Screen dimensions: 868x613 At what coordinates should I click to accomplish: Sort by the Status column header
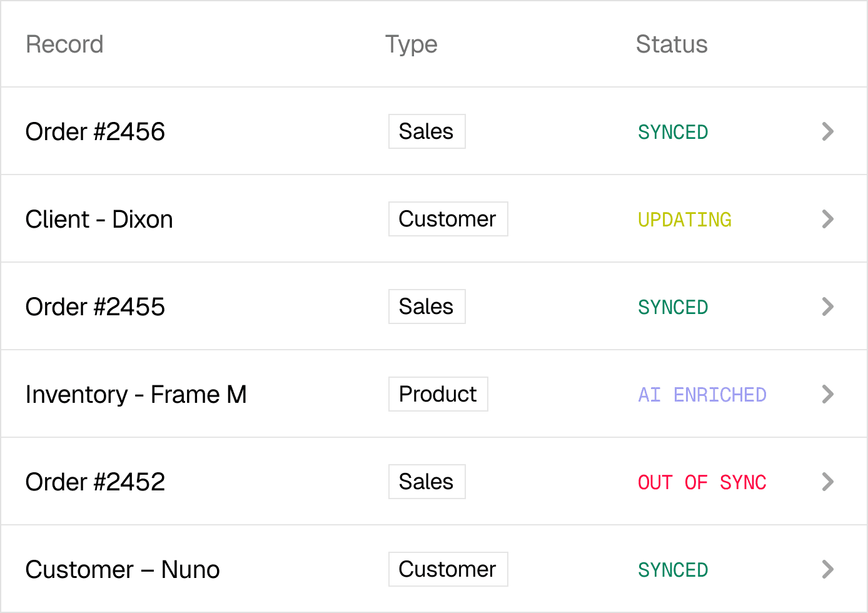click(671, 44)
